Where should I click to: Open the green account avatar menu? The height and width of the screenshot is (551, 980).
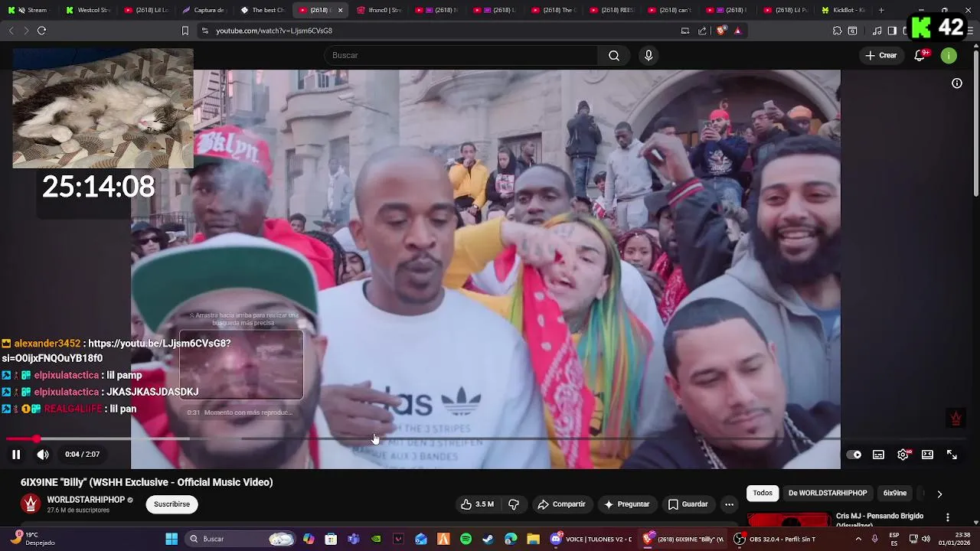coord(949,55)
